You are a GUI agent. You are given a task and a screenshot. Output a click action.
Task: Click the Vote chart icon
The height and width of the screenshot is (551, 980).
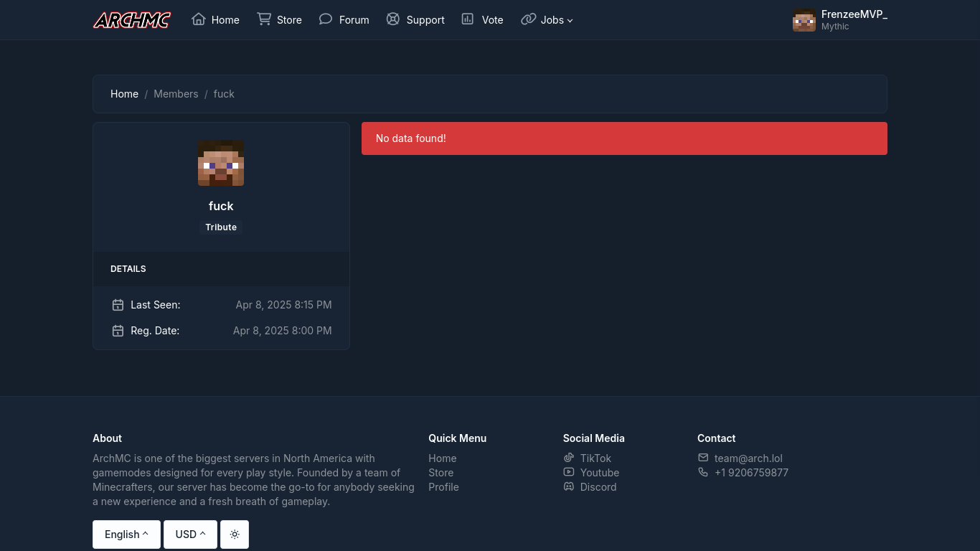[x=468, y=19]
